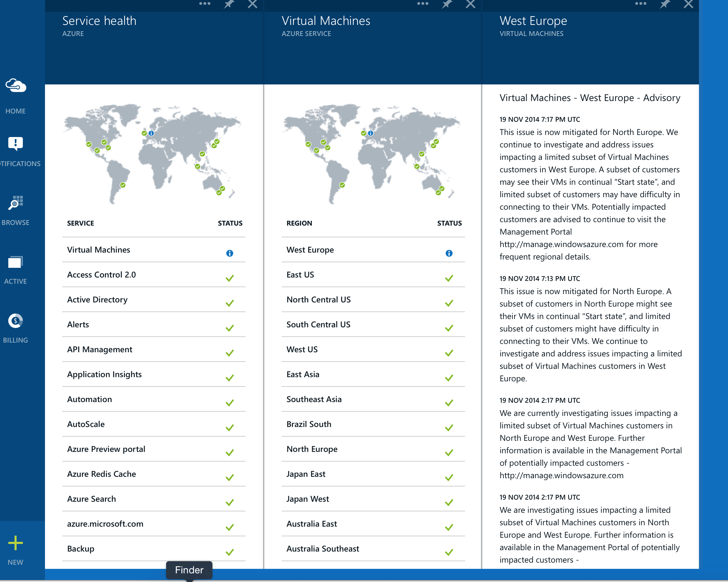
Task: Select the Japan West region row
Action: [x=373, y=499]
